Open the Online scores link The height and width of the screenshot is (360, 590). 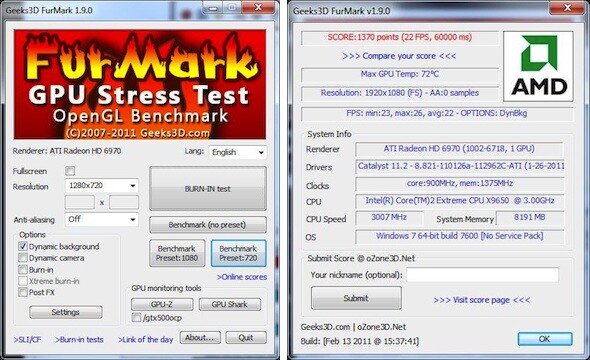coord(242,277)
